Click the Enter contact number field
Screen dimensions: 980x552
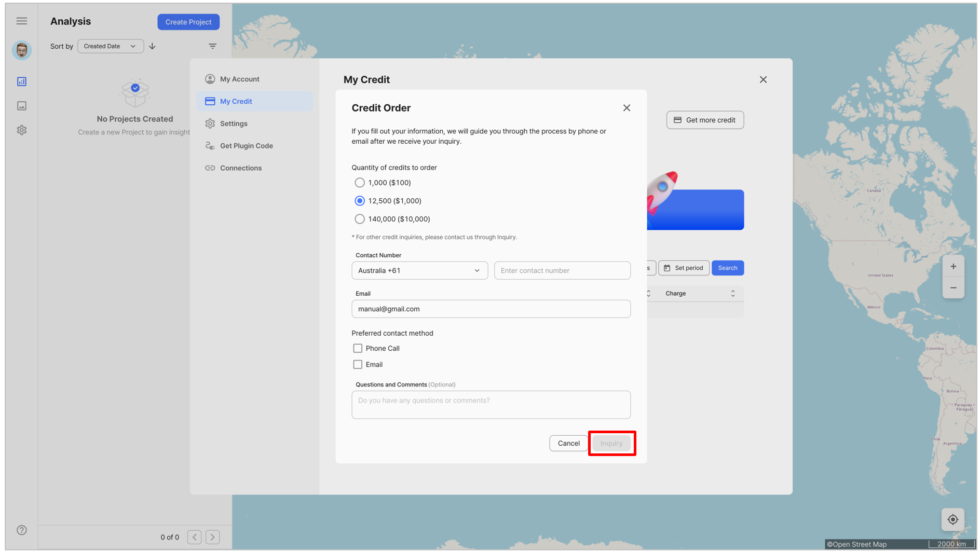[562, 271]
